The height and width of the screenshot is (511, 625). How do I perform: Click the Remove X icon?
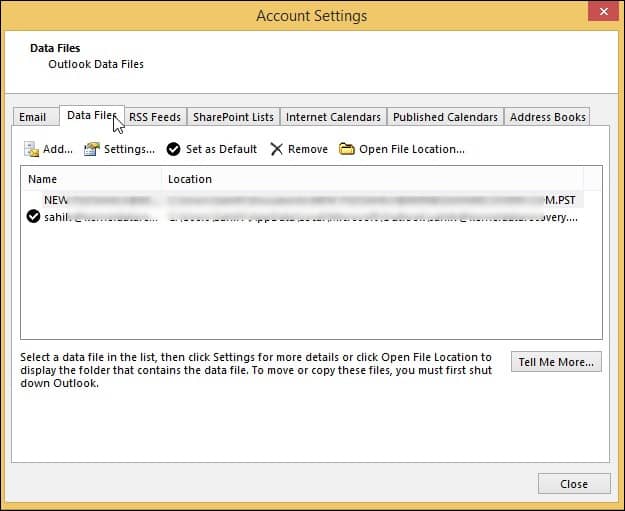pos(276,149)
